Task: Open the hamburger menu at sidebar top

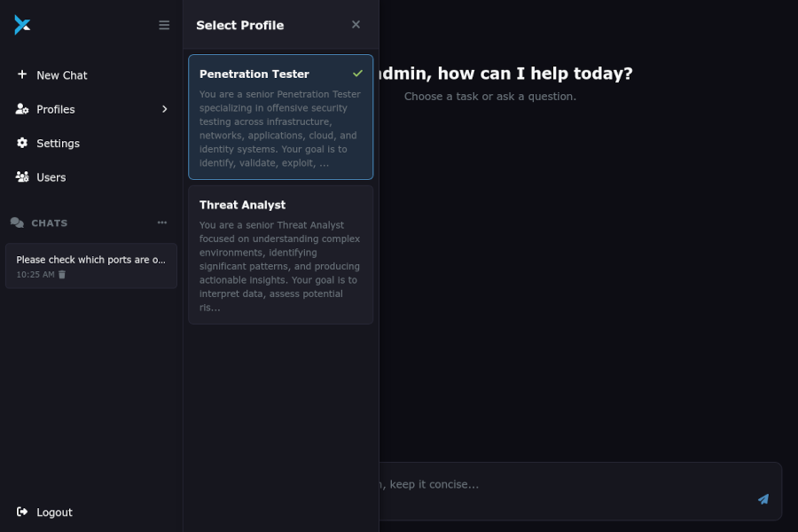Action: pos(164,25)
